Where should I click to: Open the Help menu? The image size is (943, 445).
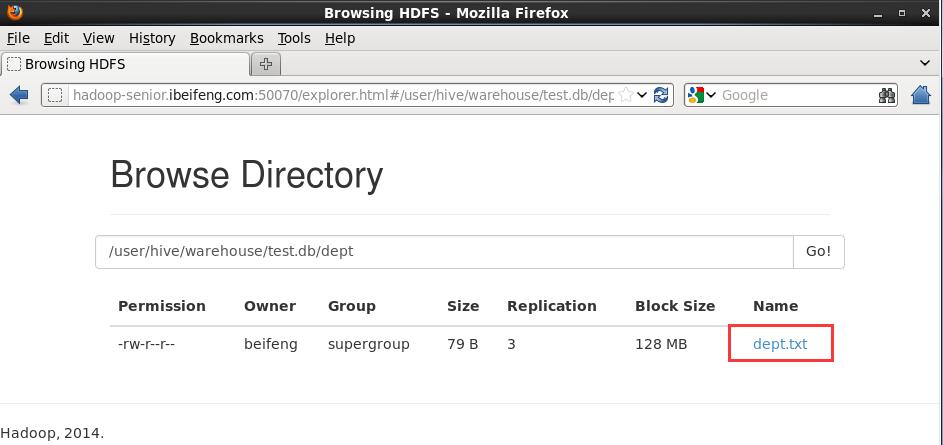[x=340, y=38]
